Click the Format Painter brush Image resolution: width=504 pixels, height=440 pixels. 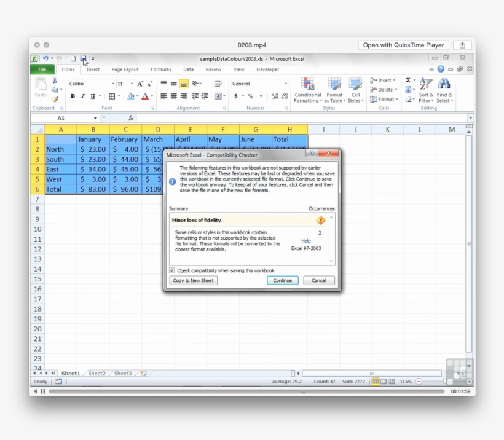click(55, 100)
